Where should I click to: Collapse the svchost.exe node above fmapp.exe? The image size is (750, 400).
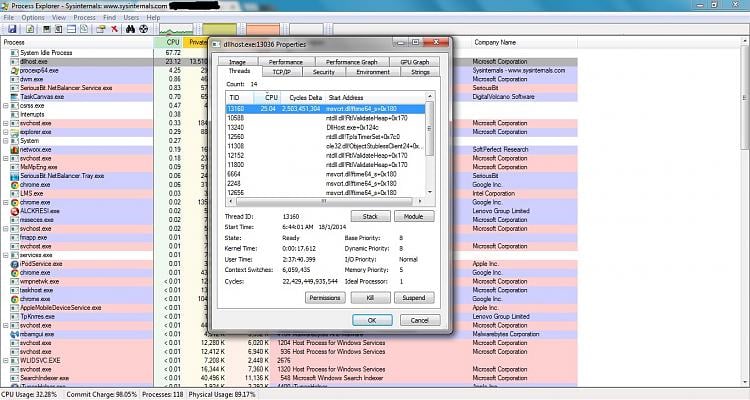click(x=6, y=229)
